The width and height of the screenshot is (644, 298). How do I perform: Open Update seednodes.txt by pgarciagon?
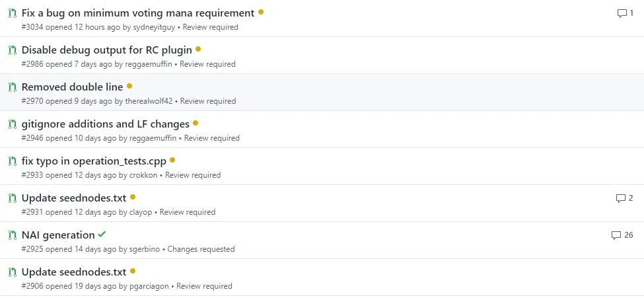point(74,272)
